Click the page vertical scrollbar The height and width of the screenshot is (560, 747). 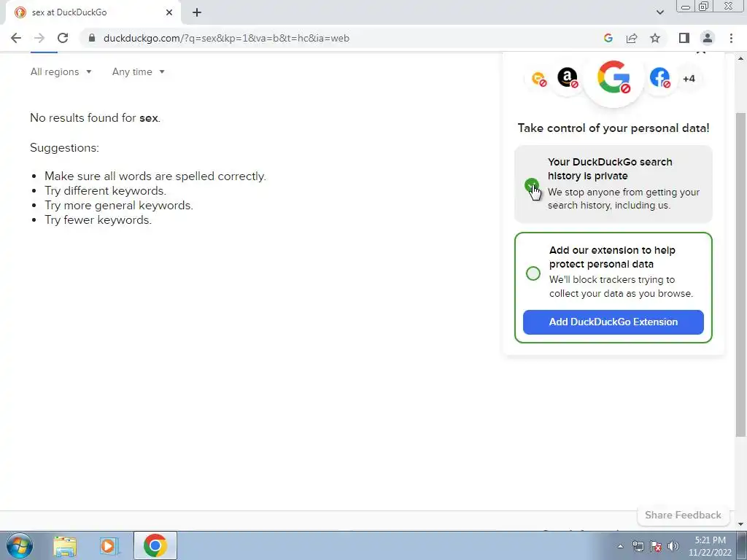[x=741, y=274]
